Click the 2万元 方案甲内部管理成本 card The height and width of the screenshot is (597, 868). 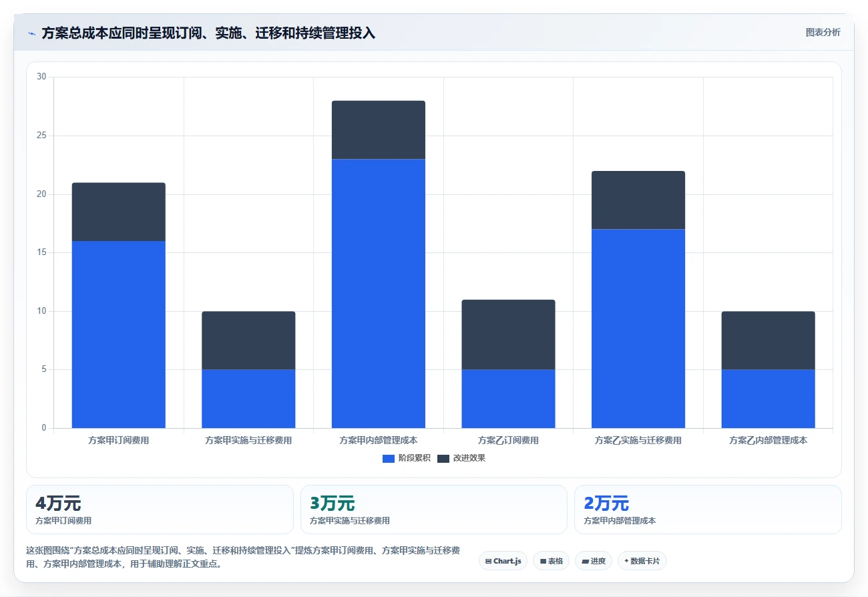click(708, 510)
